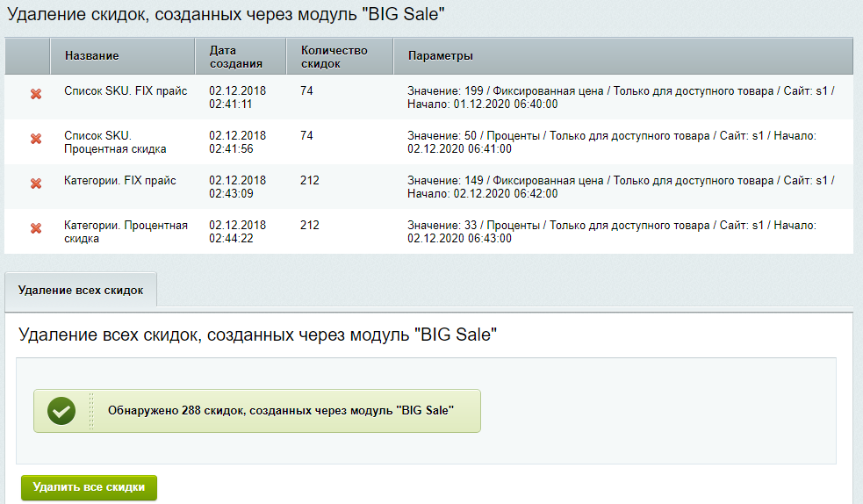Click the parameters text with value 199

click(x=621, y=97)
